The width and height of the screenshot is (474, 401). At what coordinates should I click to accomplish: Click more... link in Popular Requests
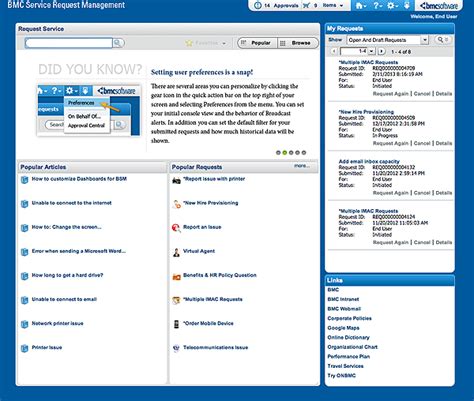pos(302,166)
